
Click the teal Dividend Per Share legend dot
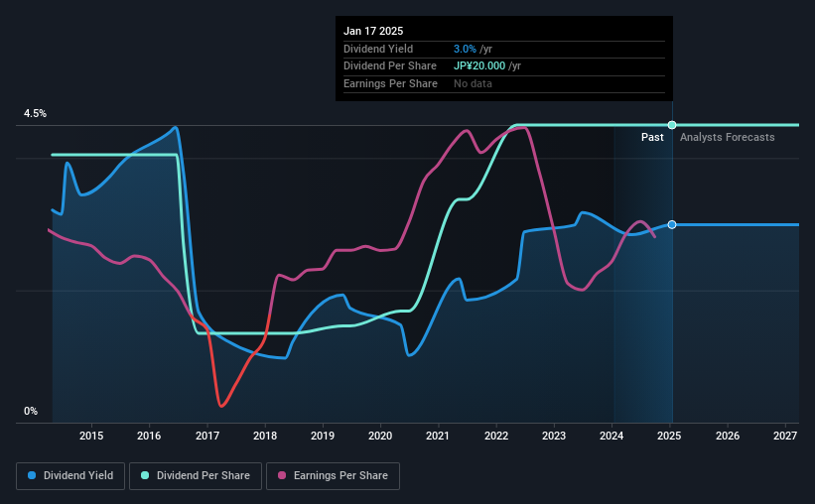coord(145,475)
